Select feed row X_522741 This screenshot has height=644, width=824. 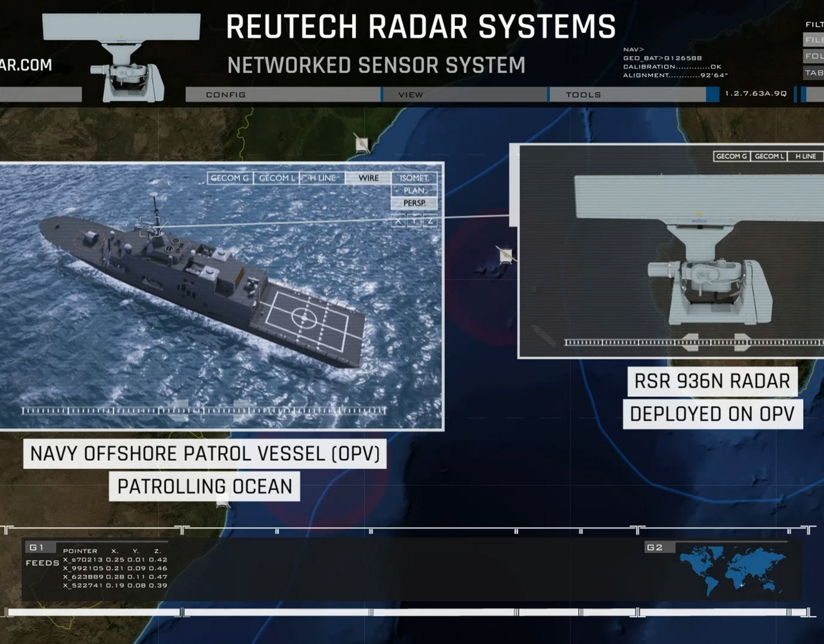coord(115,585)
